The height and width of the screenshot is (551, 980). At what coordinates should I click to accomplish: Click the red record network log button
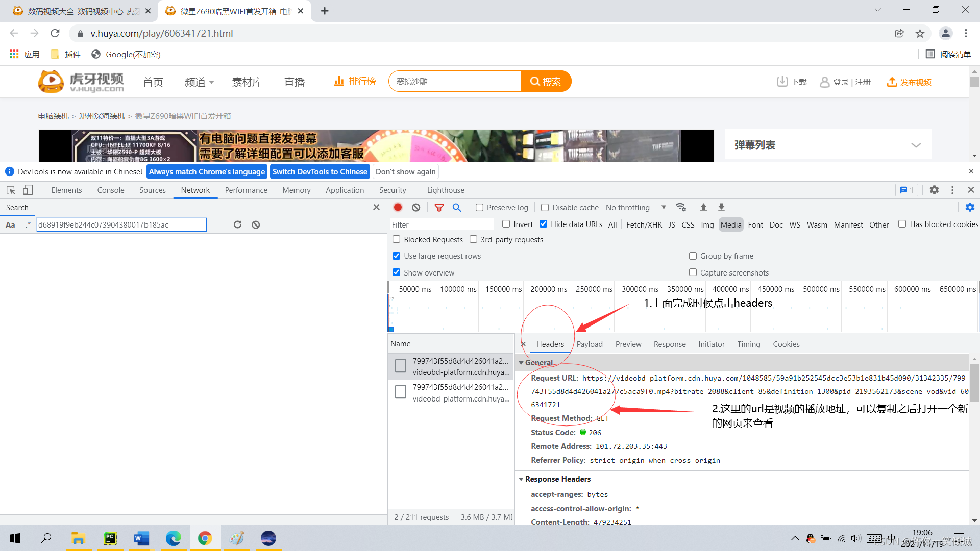tap(398, 207)
